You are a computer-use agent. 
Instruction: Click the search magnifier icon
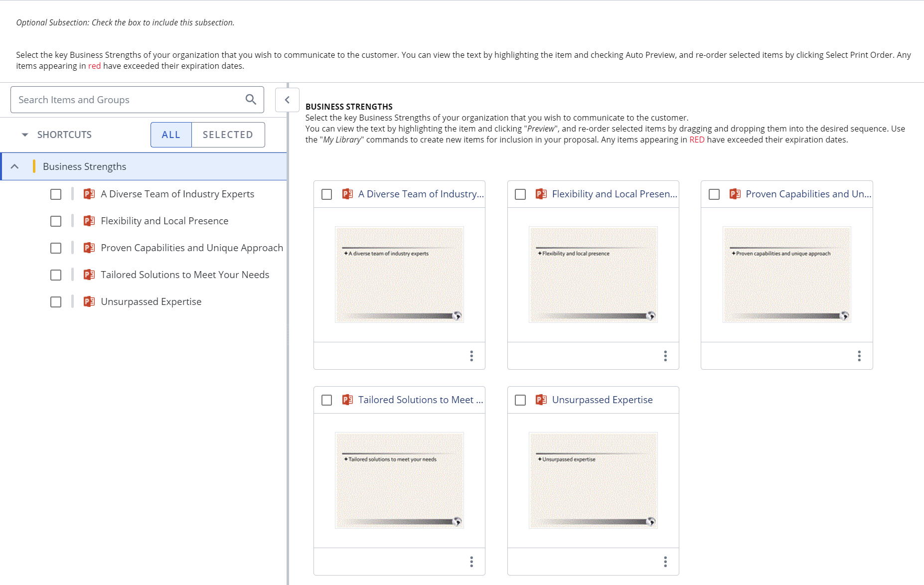pos(251,100)
